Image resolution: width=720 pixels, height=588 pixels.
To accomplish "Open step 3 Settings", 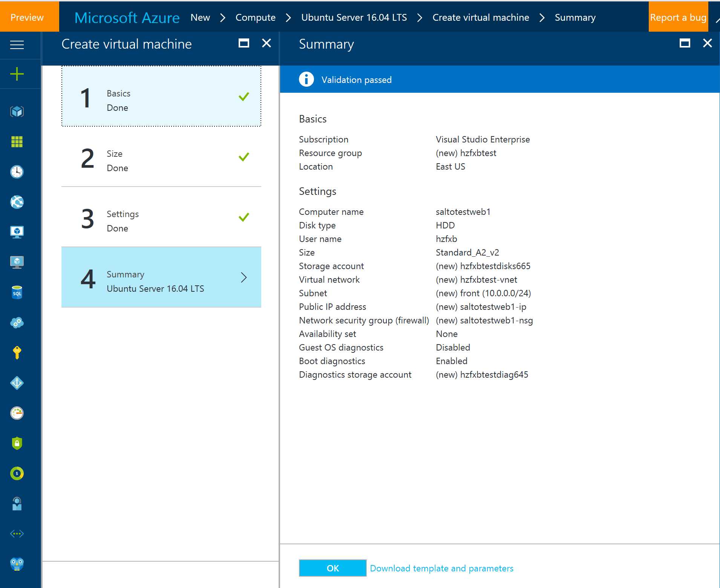I will pos(161,217).
